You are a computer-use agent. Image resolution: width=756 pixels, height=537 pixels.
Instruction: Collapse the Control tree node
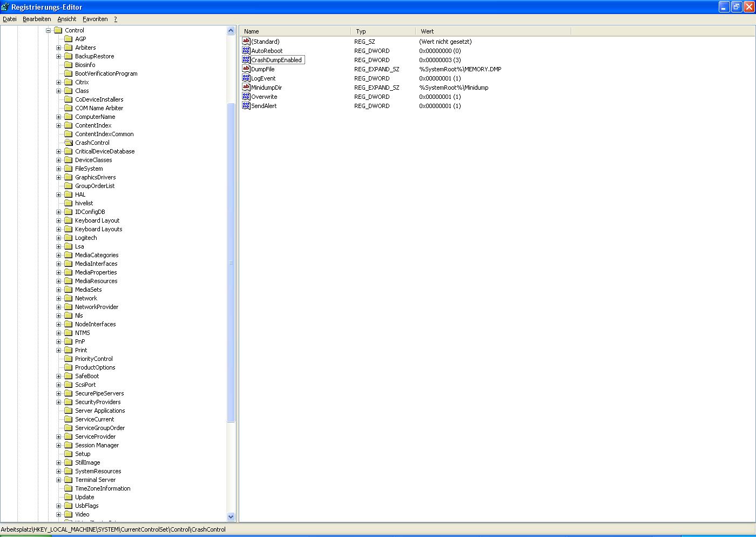tap(48, 30)
